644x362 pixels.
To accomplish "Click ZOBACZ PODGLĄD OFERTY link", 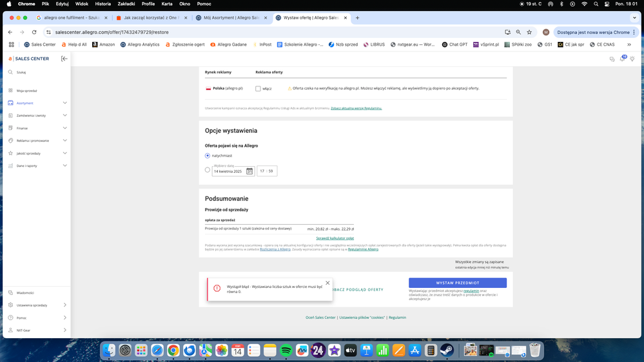I will (x=358, y=290).
